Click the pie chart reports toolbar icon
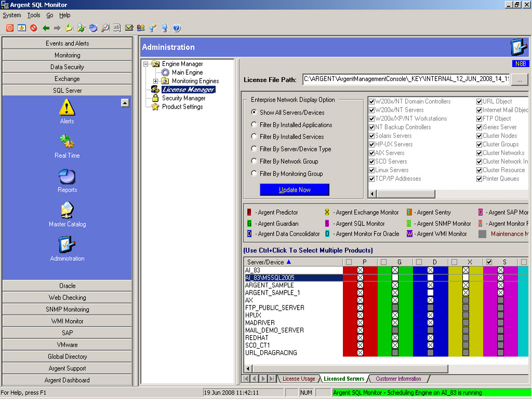This screenshot has height=399, width=532. pyautogui.click(x=94, y=28)
